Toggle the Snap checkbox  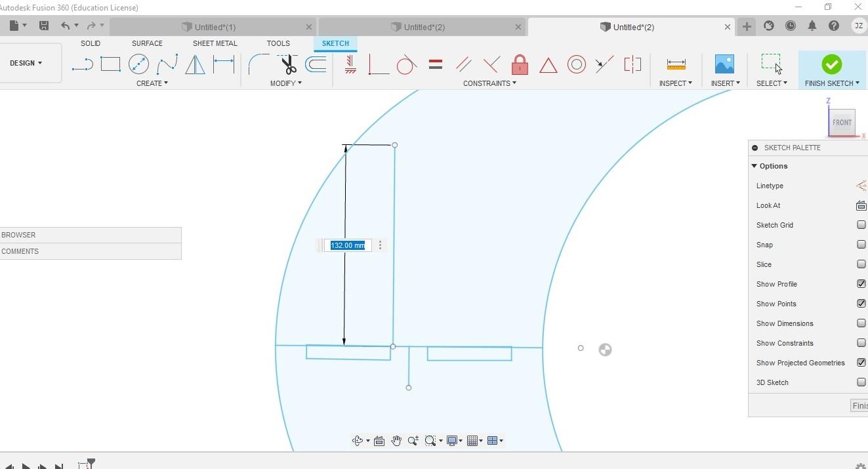click(x=861, y=245)
